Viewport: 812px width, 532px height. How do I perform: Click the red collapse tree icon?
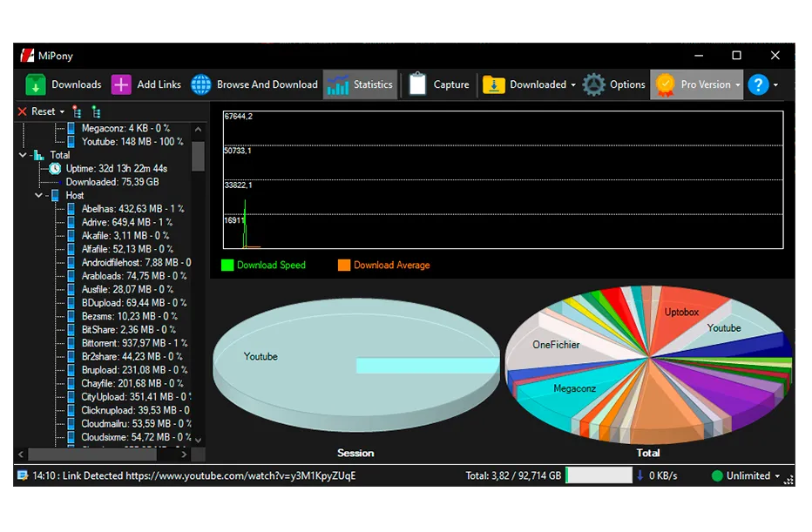tap(78, 111)
